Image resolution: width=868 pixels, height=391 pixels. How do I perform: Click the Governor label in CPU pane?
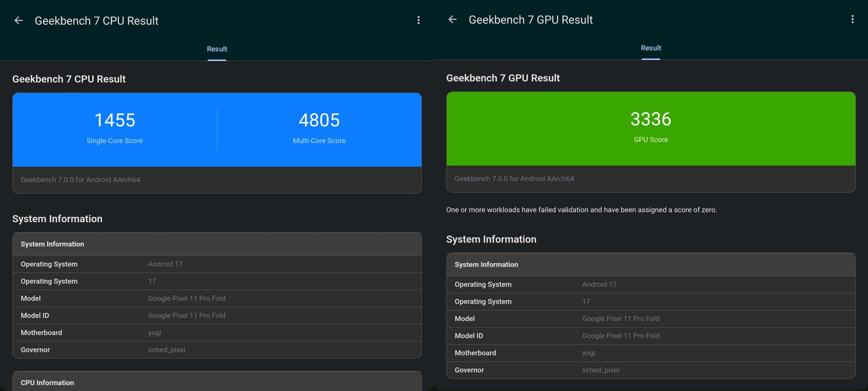click(x=35, y=350)
